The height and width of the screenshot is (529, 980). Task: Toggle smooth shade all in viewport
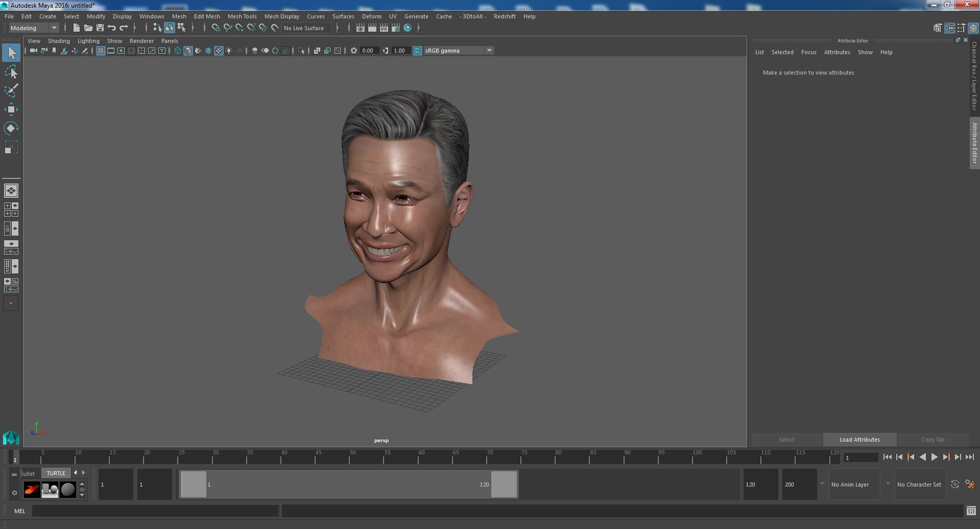pyautogui.click(x=188, y=51)
